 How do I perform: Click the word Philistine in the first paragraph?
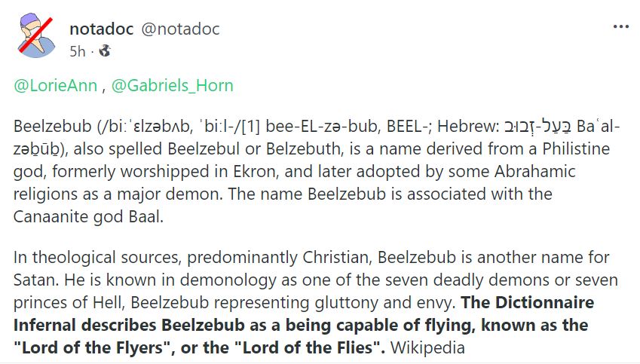[576, 149]
